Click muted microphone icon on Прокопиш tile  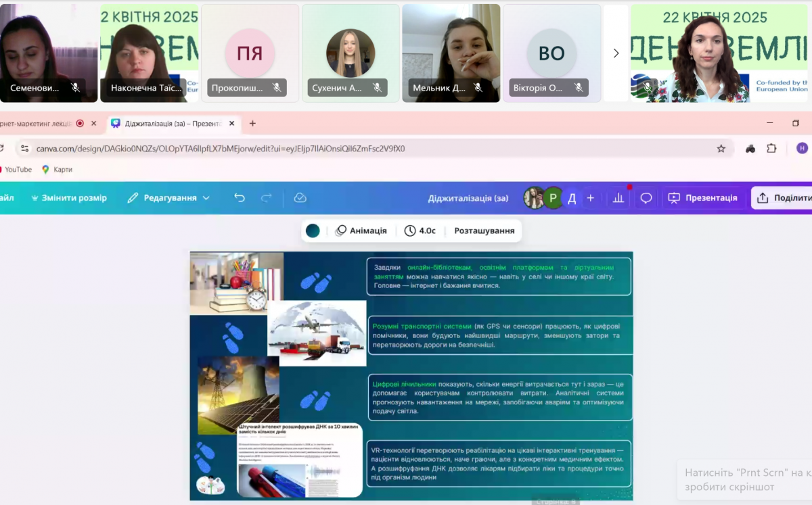point(277,88)
